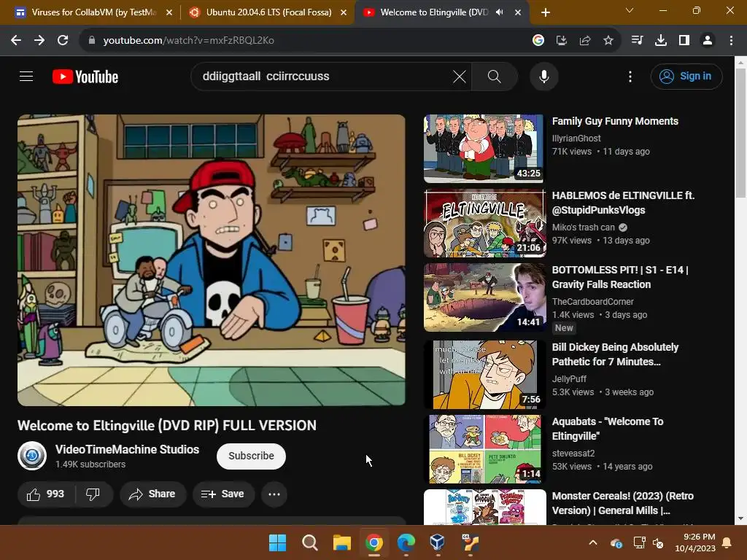Click muted volume tray icon

659,543
